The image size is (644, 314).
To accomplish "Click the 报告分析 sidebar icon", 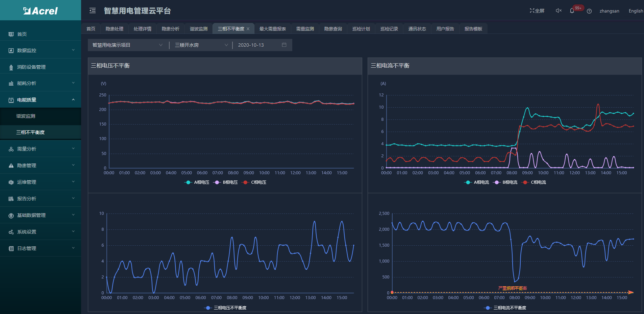I will [11, 199].
